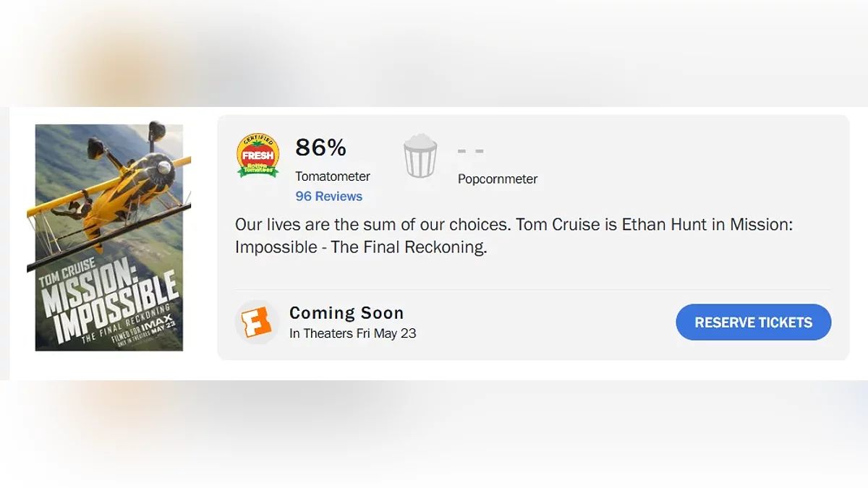Image resolution: width=868 pixels, height=488 pixels.
Task: Click the 86% Tomatometer score
Action: point(320,147)
